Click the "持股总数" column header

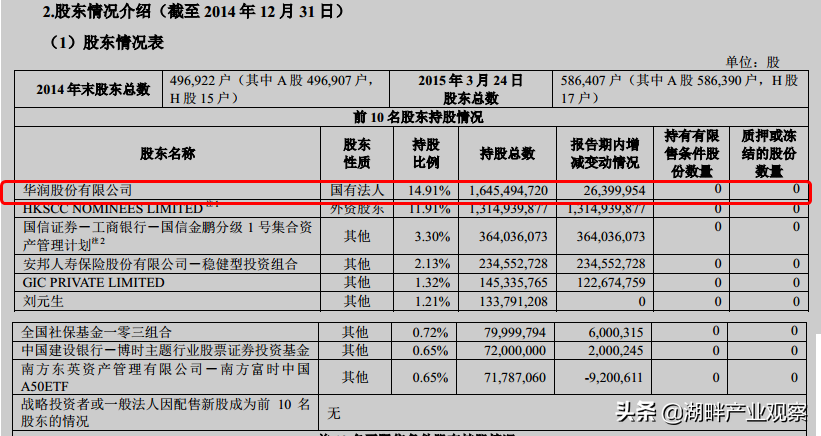[507, 154]
